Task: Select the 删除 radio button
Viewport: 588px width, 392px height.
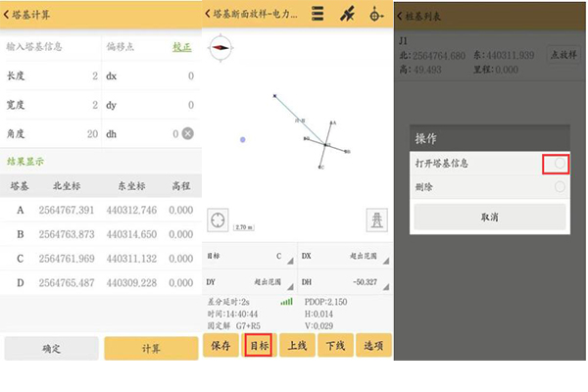Action: click(x=560, y=186)
